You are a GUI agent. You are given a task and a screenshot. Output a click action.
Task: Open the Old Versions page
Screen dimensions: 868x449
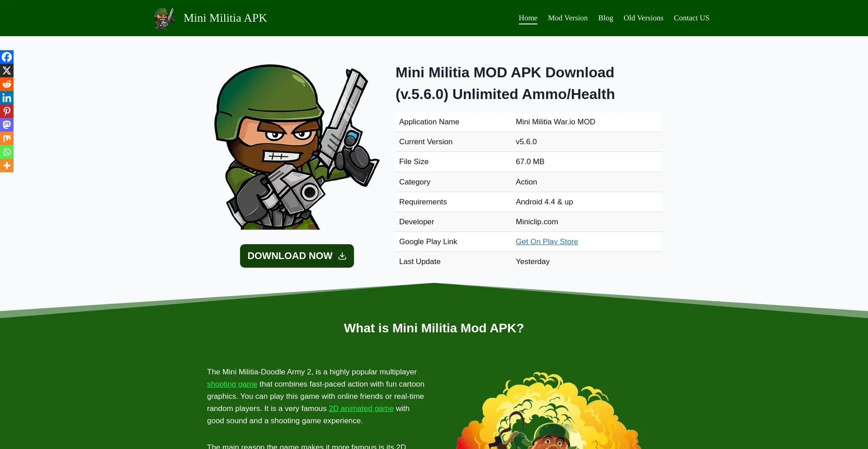click(x=643, y=18)
